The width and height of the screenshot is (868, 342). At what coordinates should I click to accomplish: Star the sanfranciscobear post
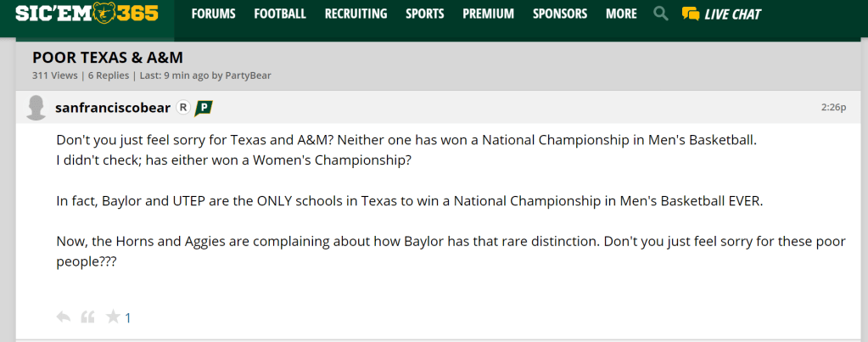113,317
